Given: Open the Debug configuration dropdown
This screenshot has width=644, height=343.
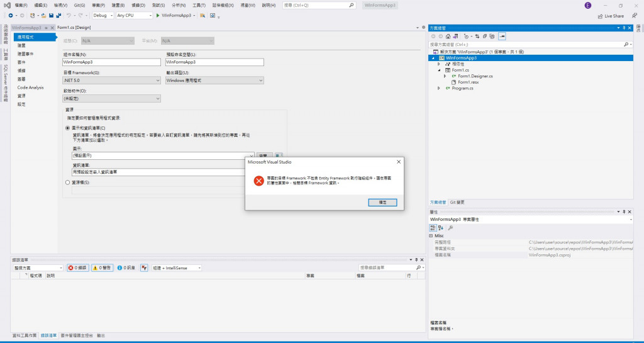Looking at the screenshot, I should (103, 16).
